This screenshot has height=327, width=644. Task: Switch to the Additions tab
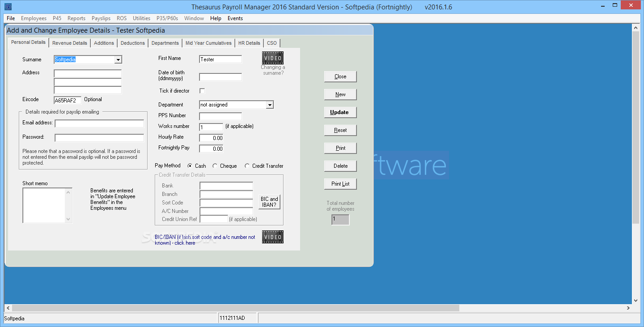(104, 43)
